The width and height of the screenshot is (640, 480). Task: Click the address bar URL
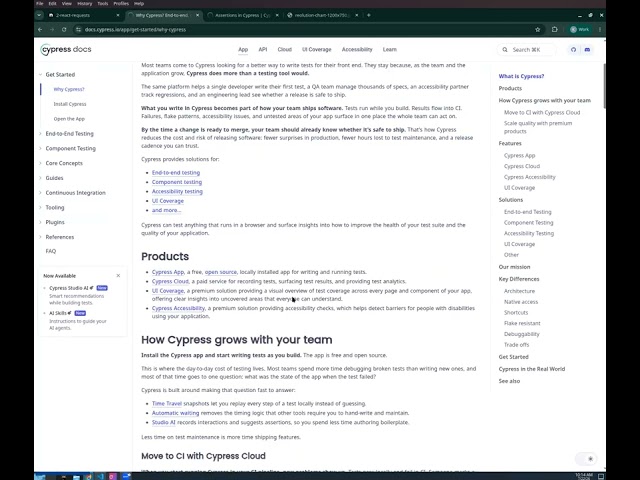tap(135, 29)
